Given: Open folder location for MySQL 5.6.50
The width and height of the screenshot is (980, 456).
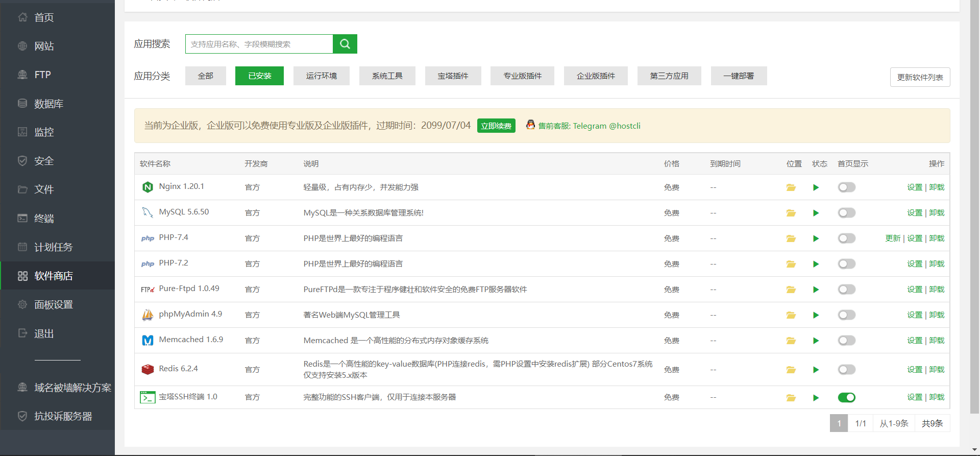Looking at the screenshot, I should (791, 213).
